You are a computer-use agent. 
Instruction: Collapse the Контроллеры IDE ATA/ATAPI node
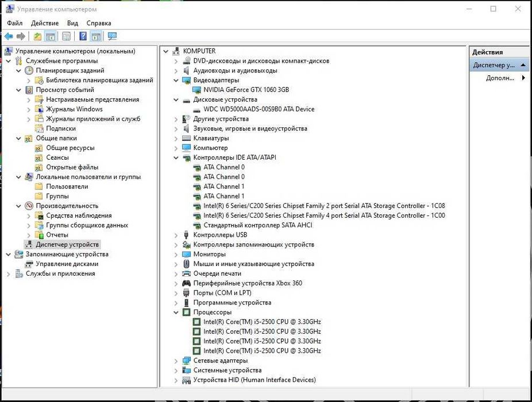coord(176,158)
